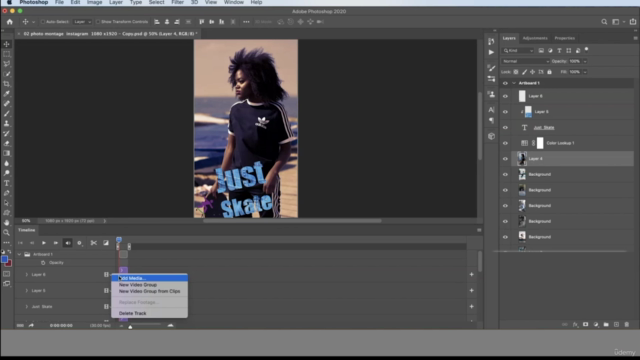Enable the Auto-Select checkbox
Viewport: 640px width, 360px height.
43,22
